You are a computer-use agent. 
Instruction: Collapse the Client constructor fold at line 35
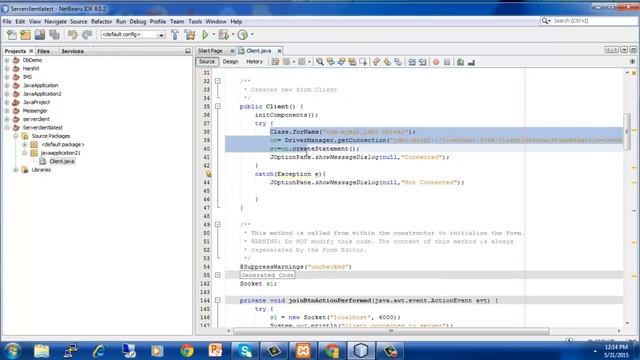[218, 107]
